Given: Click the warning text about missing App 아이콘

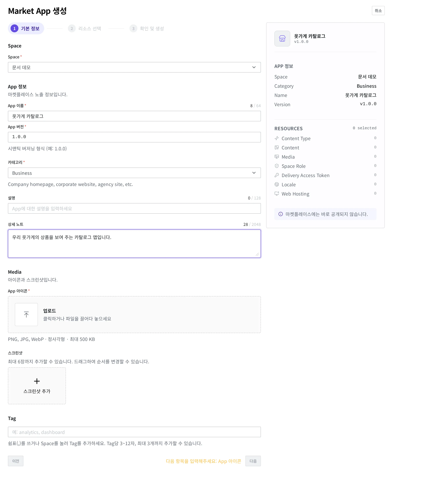Looking at the screenshot, I should 203,461.
